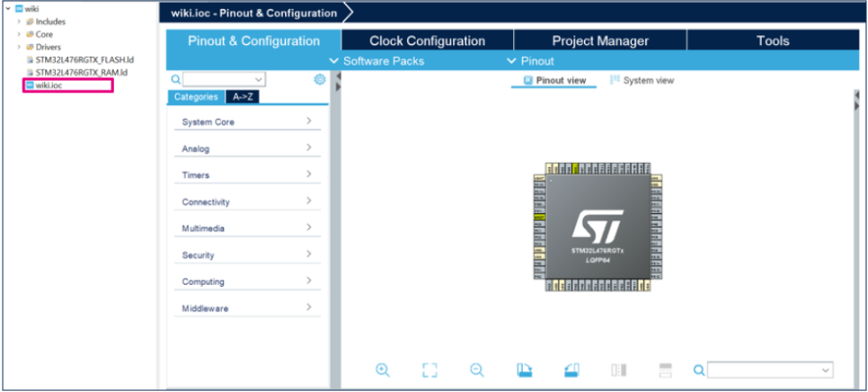This screenshot has height=392, width=868.
Task: Open the Tools tab
Action: pyautogui.click(x=773, y=41)
